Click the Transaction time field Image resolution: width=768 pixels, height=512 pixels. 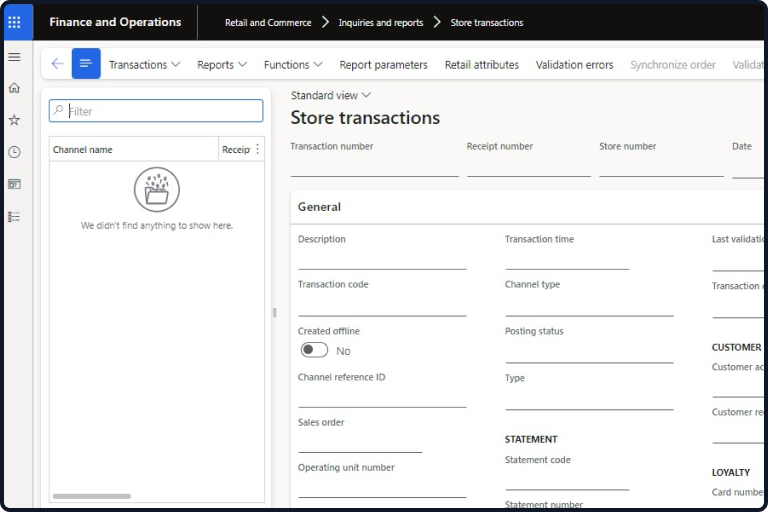pos(567,260)
